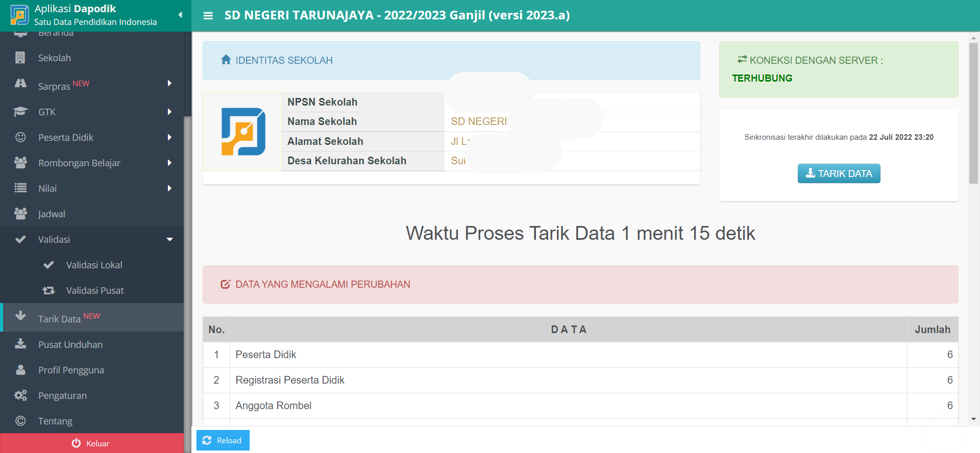Click the school logo thumbnail in identity card
The image size is (980, 453).
[x=243, y=132]
